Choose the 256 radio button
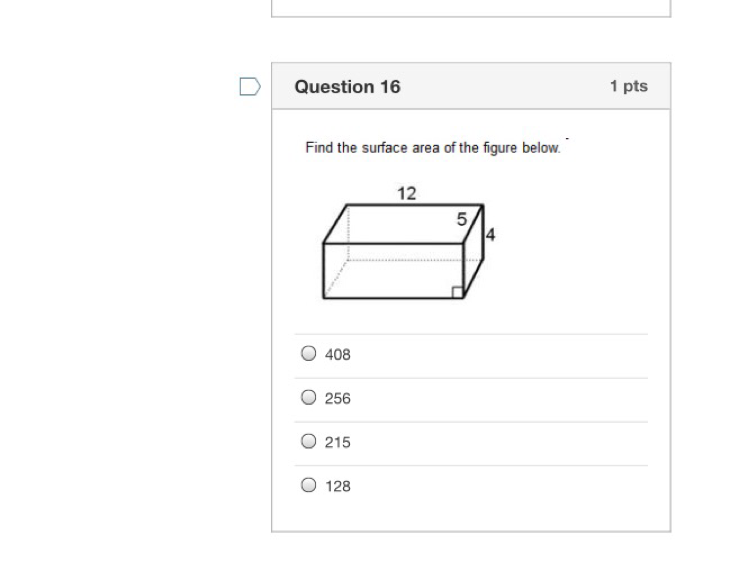This screenshot has height=572, width=748. [x=309, y=397]
